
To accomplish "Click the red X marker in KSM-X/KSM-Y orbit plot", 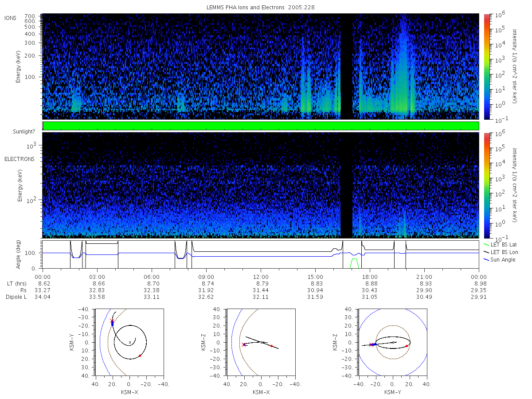I will click(111, 320).
